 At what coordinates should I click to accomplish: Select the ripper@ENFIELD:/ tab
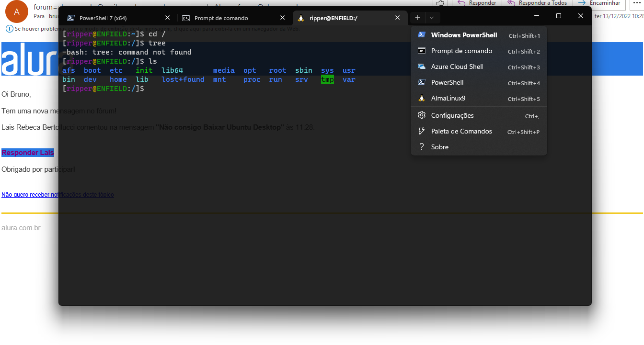pos(350,18)
